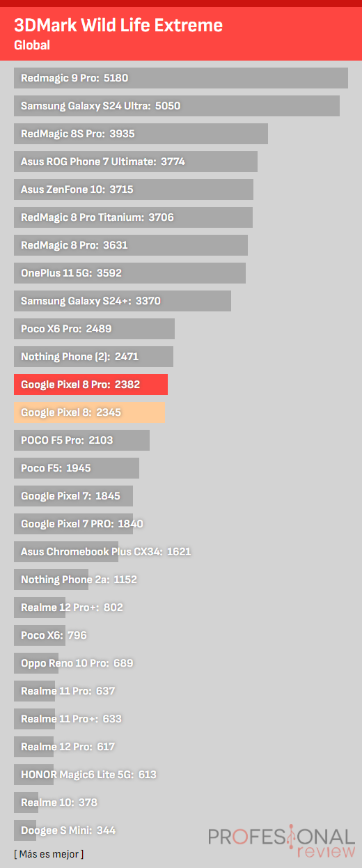Image resolution: width=362 pixels, height=868 pixels.
Task: Click the Nothing Phone (2) bar
Action: 93,357
